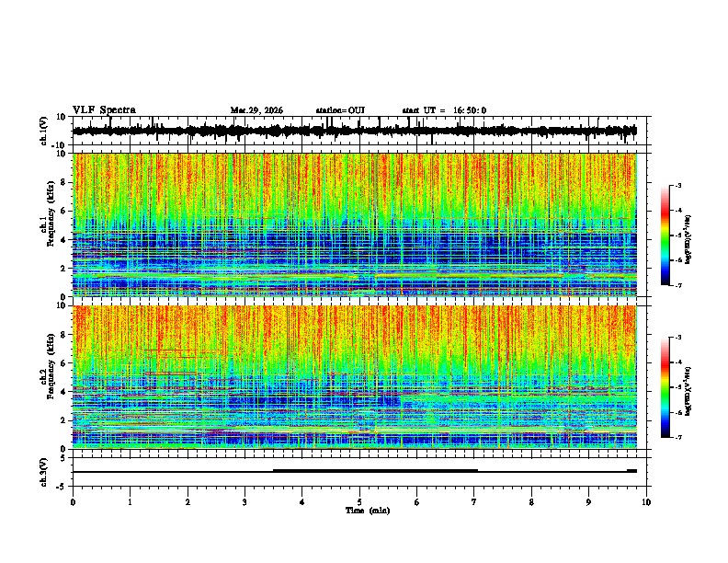Click time axis tick label "8"
Viewport: 728px width, 563px height.
click(531, 502)
